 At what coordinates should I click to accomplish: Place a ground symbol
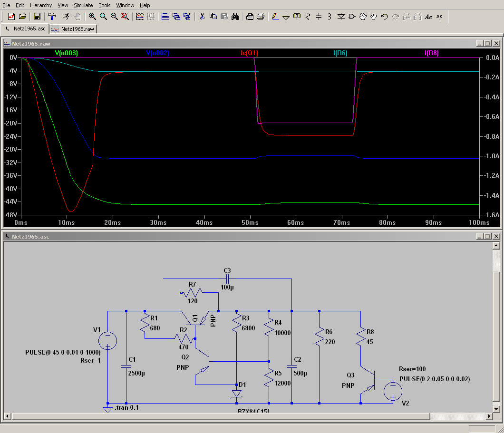pyautogui.click(x=286, y=16)
